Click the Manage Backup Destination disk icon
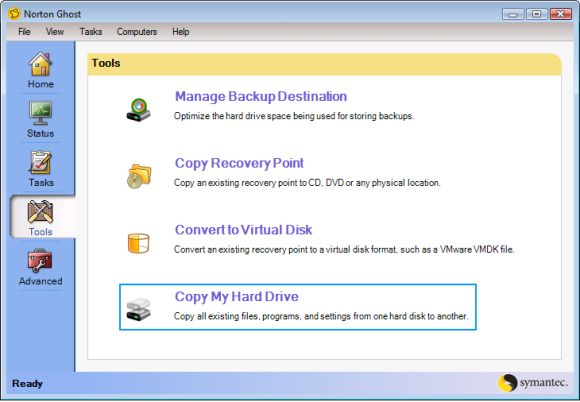 tap(138, 110)
